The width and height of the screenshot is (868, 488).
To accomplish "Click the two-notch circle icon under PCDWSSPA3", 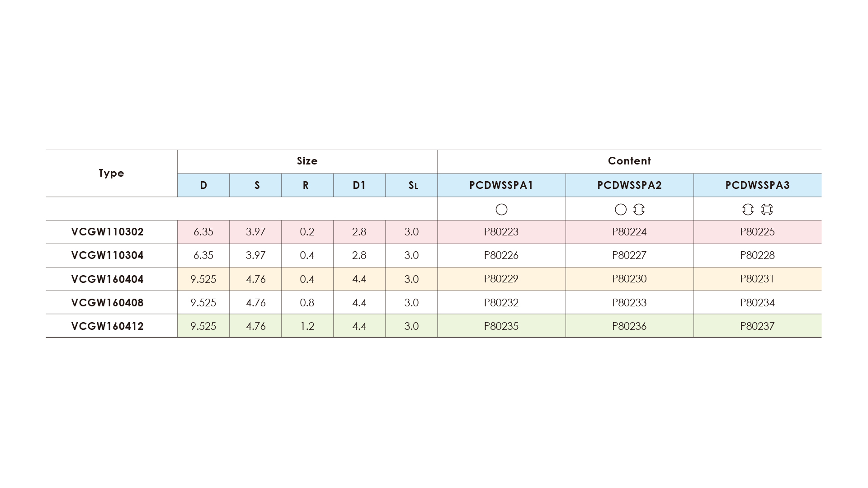I will click(x=748, y=209).
